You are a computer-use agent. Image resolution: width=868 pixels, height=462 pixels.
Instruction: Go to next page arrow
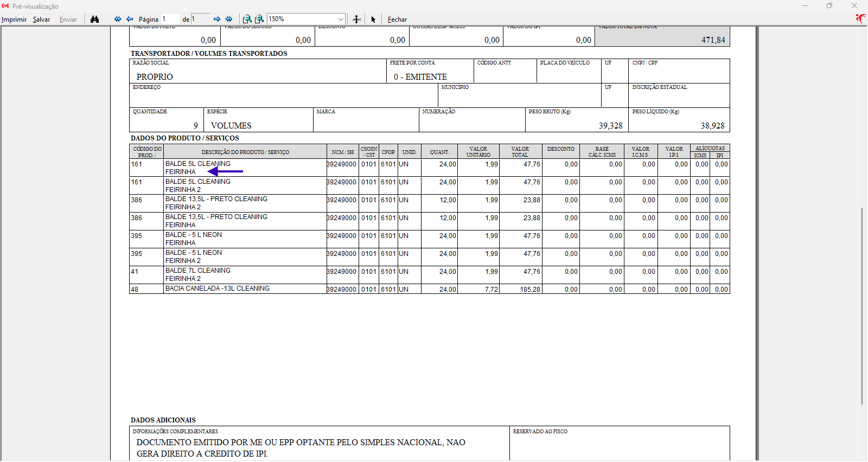point(217,19)
